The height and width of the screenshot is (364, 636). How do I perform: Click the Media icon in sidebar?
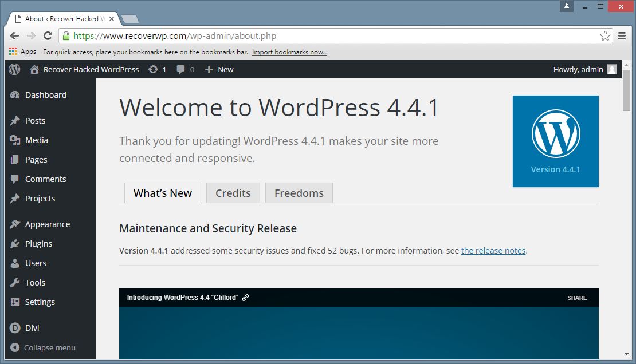click(x=15, y=140)
